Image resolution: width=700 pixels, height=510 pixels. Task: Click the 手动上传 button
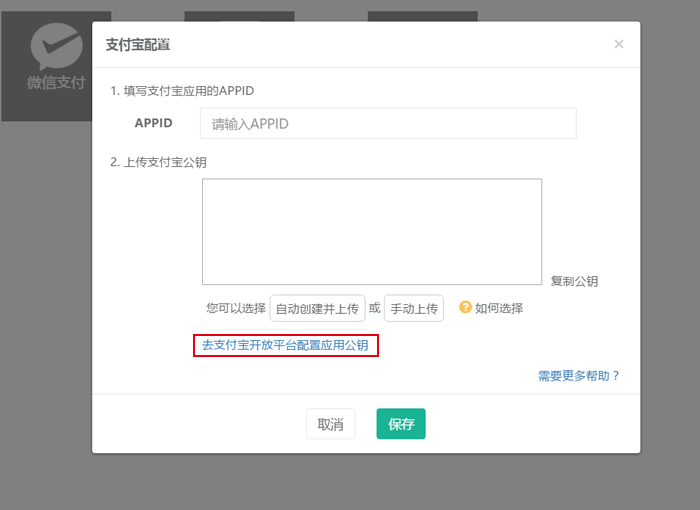(x=414, y=308)
